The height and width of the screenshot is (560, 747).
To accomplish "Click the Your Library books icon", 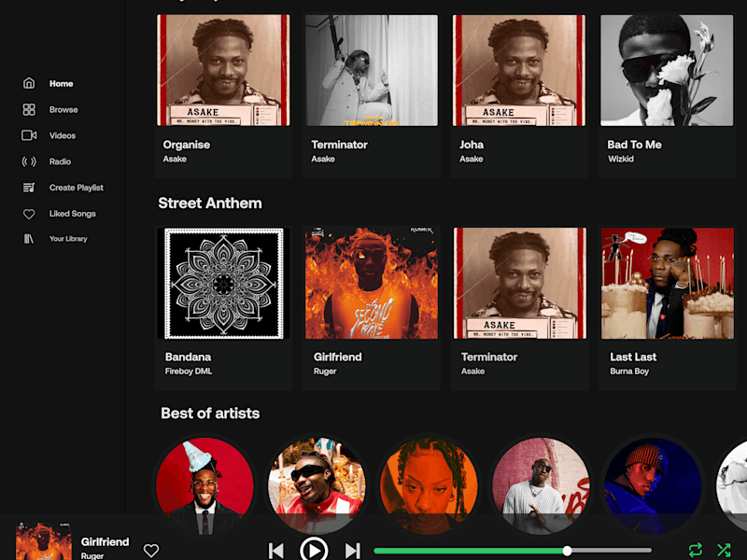I will (29, 239).
